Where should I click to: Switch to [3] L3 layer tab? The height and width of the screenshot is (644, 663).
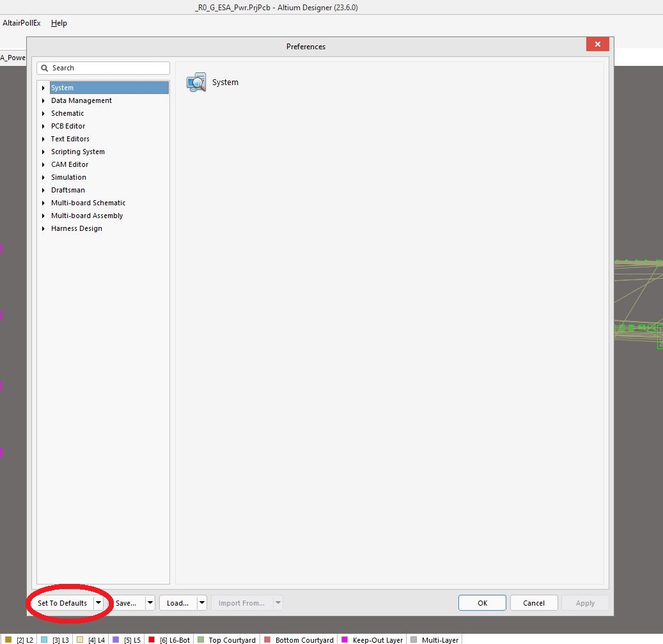tap(55, 640)
